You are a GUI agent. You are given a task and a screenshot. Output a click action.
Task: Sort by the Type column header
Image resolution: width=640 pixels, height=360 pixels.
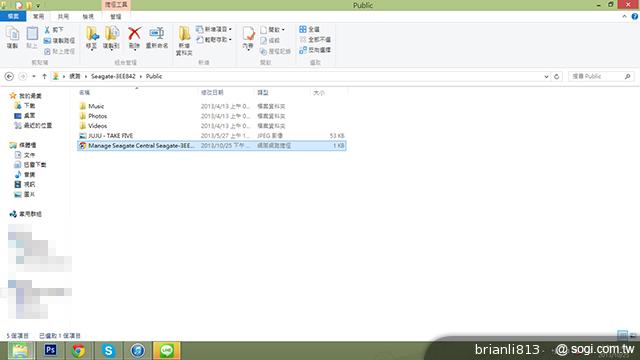click(x=262, y=93)
